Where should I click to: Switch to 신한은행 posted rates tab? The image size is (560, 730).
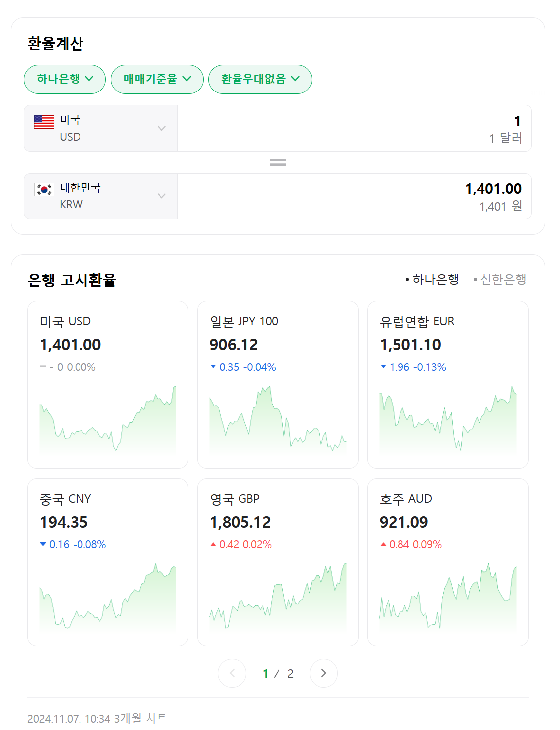500,279
